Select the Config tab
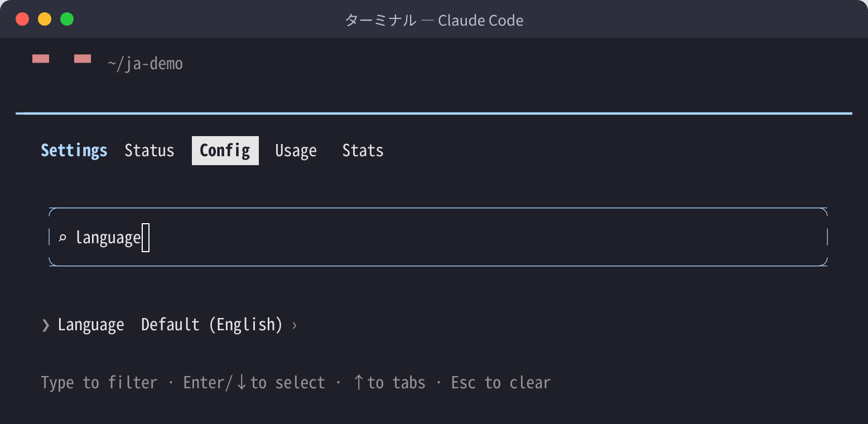This screenshot has width=868, height=424. pyautogui.click(x=225, y=151)
